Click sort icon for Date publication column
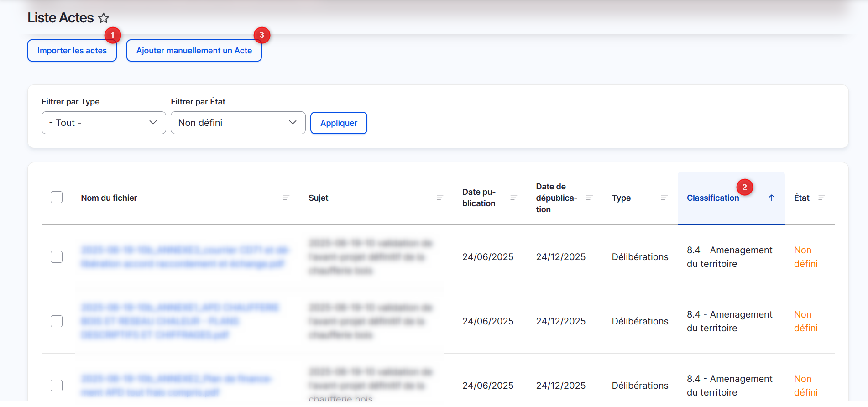 pyautogui.click(x=513, y=198)
